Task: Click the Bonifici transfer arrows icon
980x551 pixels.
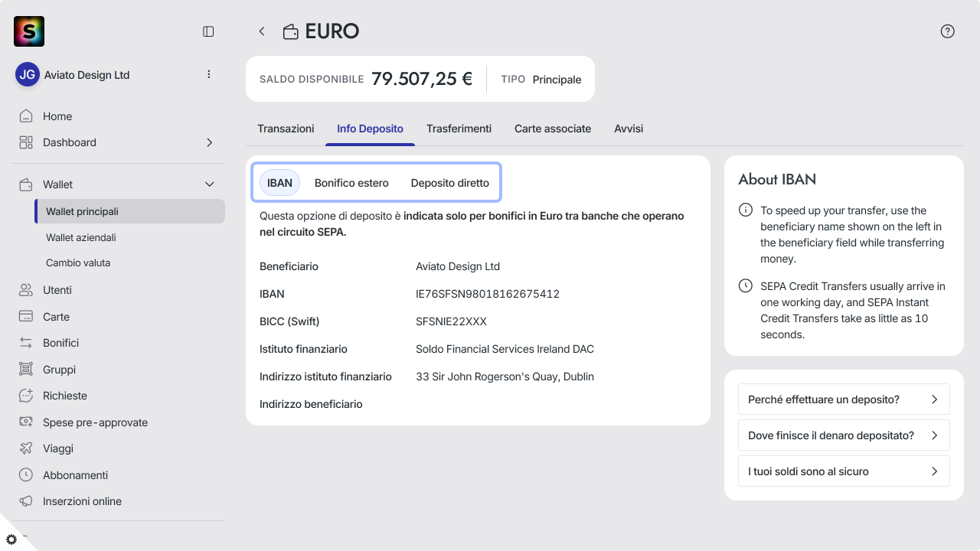Action: (26, 343)
